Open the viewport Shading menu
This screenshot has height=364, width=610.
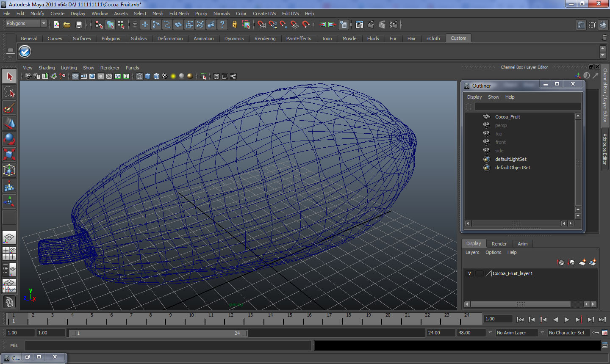click(47, 68)
